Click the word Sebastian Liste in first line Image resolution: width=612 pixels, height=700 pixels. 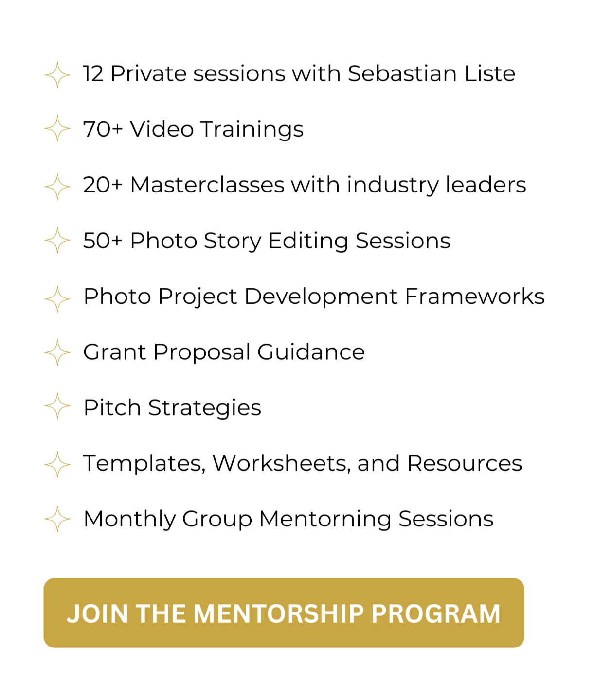tap(432, 74)
